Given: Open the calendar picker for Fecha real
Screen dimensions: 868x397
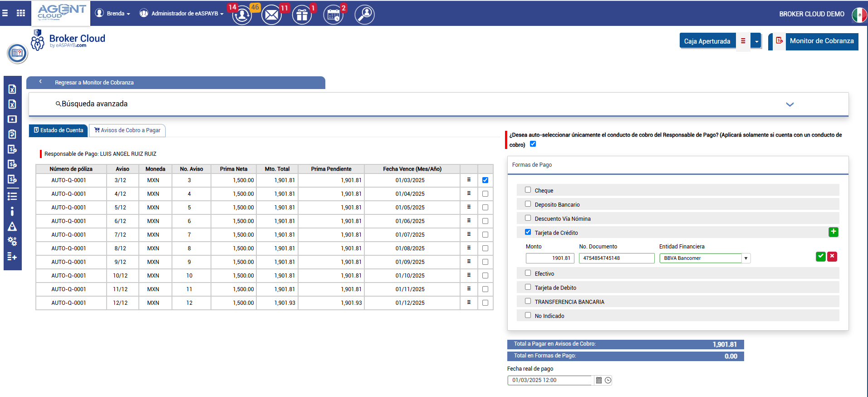Looking at the screenshot, I should tap(599, 381).
